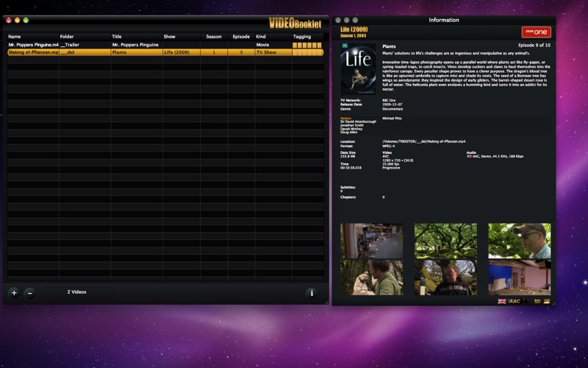
Task: Click the Oprah Winfrey actor name
Action: pos(351,129)
